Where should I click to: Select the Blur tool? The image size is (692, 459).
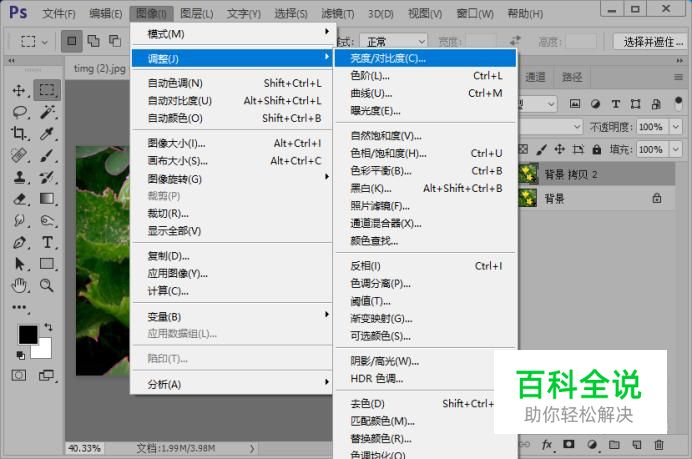point(19,220)
